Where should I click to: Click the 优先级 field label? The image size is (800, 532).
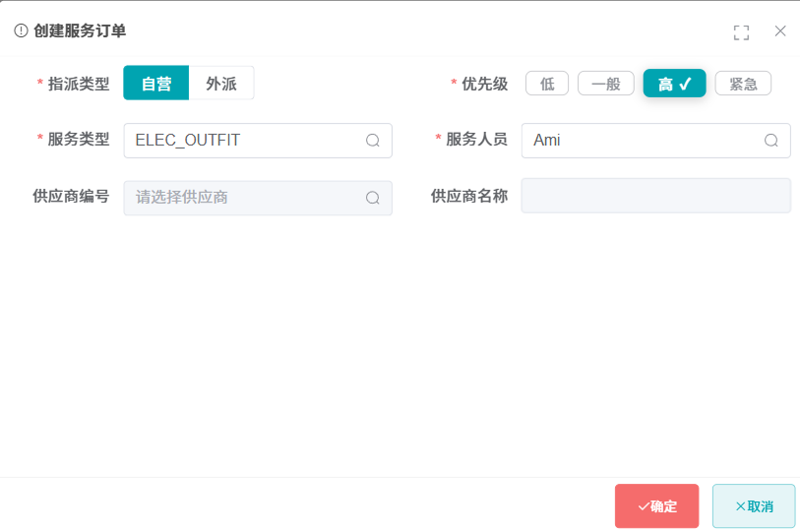(484, 84)
